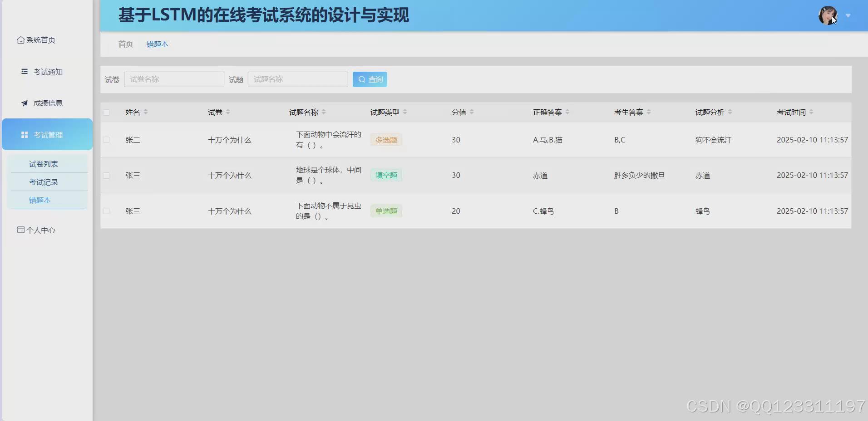The image size is (868, 421).
Task: Check the row checkbox for the 多选题 entry
Action: tap(107, 140)
